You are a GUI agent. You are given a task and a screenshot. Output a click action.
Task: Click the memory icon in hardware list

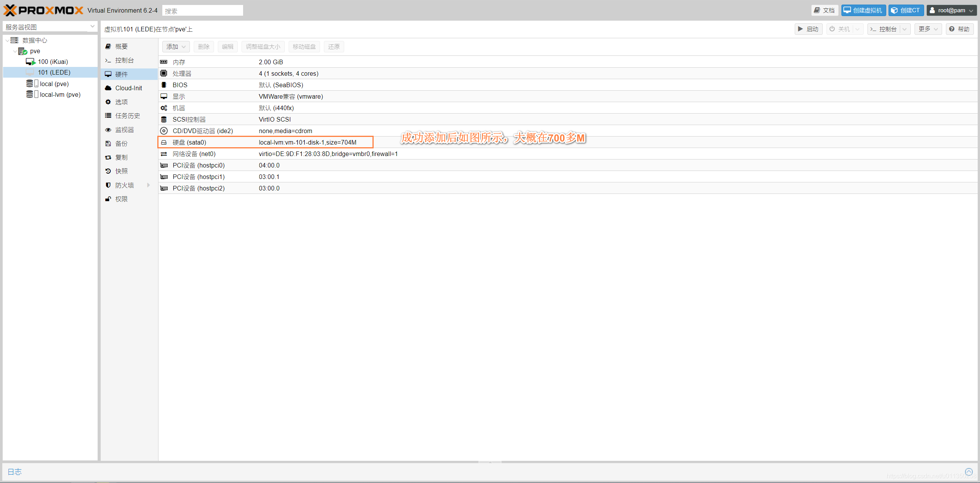pos(164,62)
